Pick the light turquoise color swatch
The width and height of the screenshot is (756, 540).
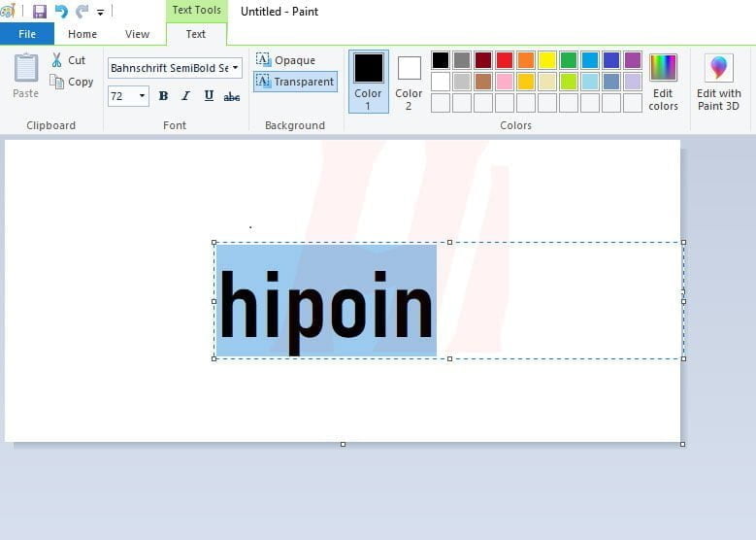click(x=590, y=82)
